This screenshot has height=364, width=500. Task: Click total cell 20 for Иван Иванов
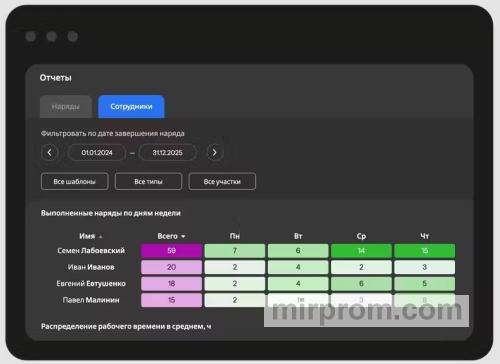[x=171, y=267]
